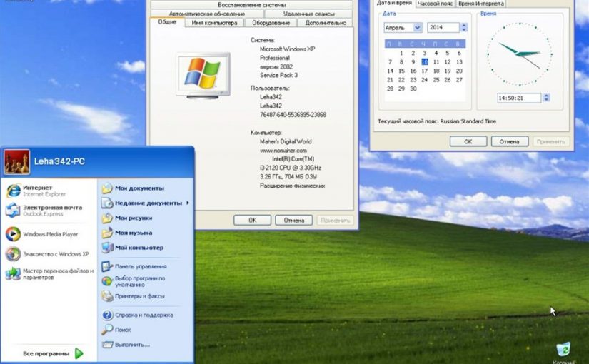Viewport: 589px width, 364px height.
Task: Switch to the Автоматическое обновление tab
Action: click(x=207, y=14)
